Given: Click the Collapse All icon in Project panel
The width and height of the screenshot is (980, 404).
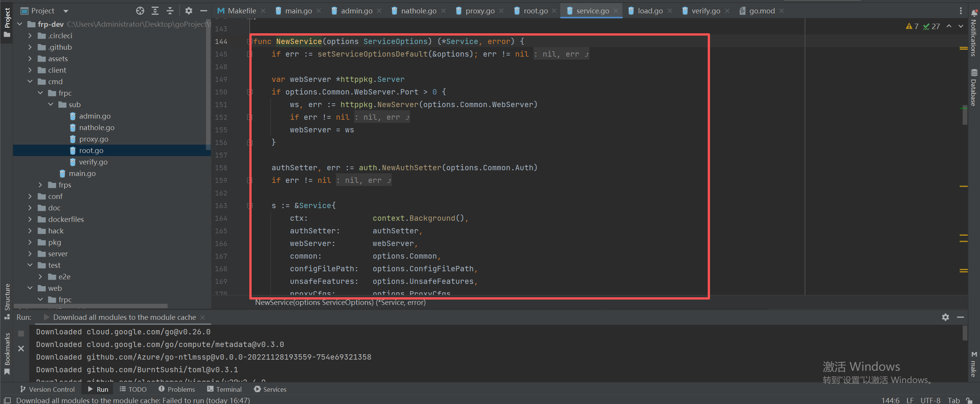Looking at the screenshot, I should click(x=170, y=11).
